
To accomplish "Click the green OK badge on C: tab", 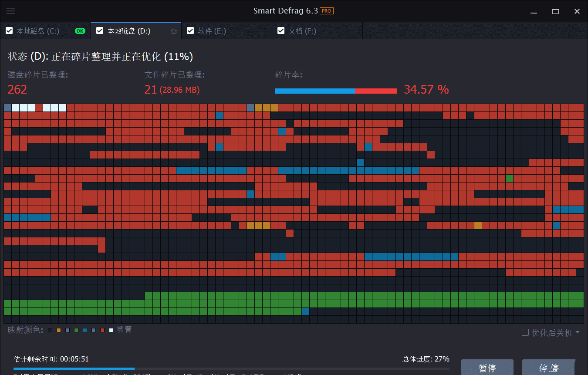I will click(x=80, y=31).
